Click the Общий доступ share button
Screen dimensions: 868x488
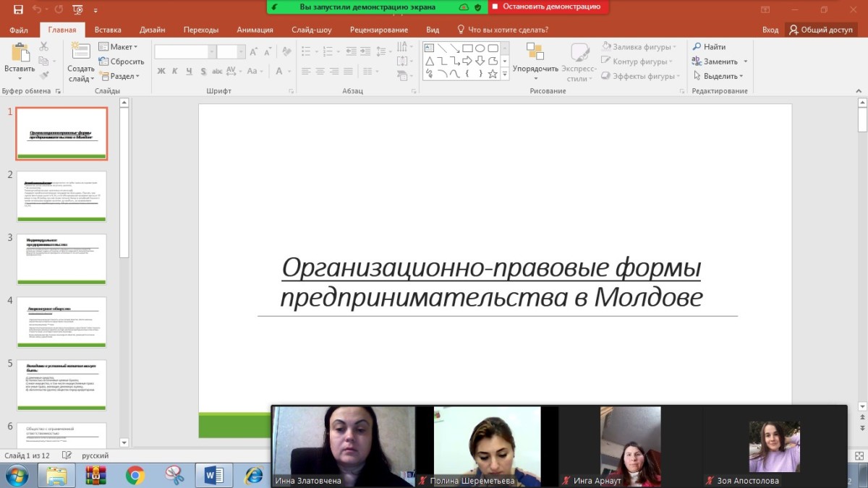tap(821, 30)
